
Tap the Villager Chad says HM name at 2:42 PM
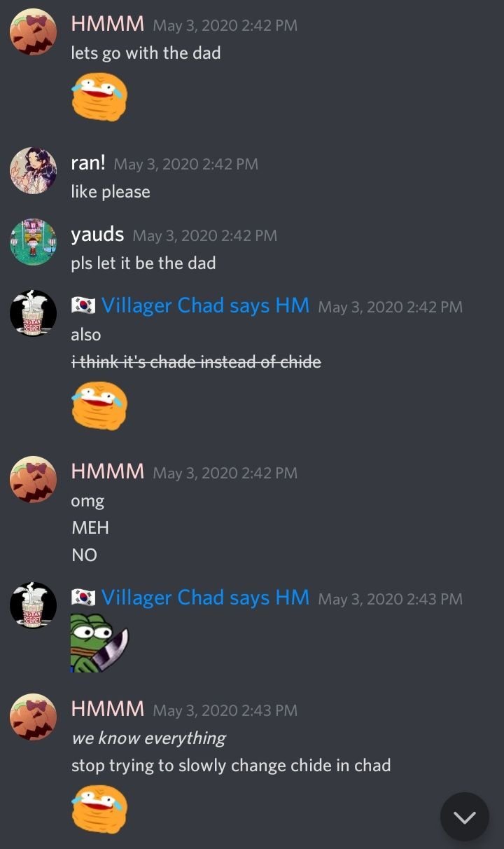[205, 305]
